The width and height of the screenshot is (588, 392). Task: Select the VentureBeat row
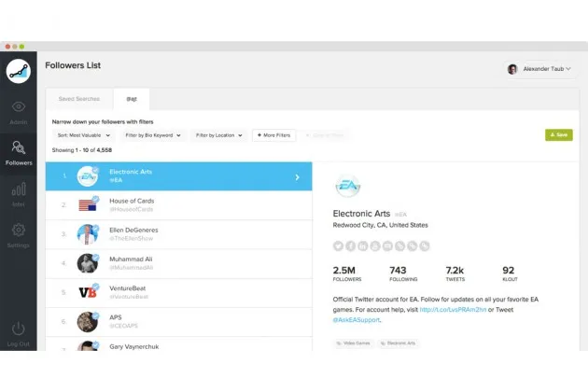pyautogui.click(x=179, y=292)
